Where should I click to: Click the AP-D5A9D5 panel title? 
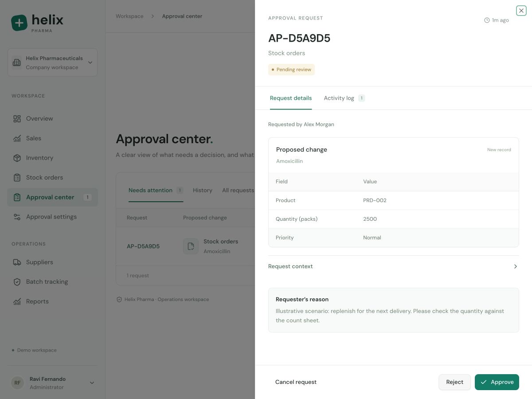pos(299,38)
